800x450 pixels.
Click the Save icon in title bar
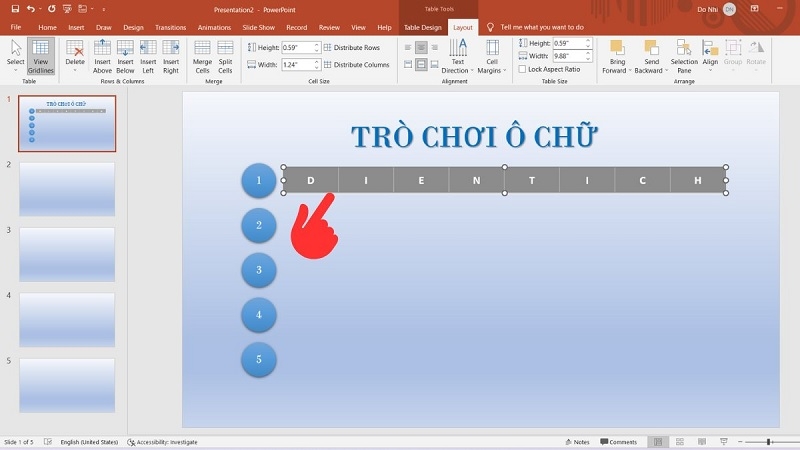click(15, 9)
